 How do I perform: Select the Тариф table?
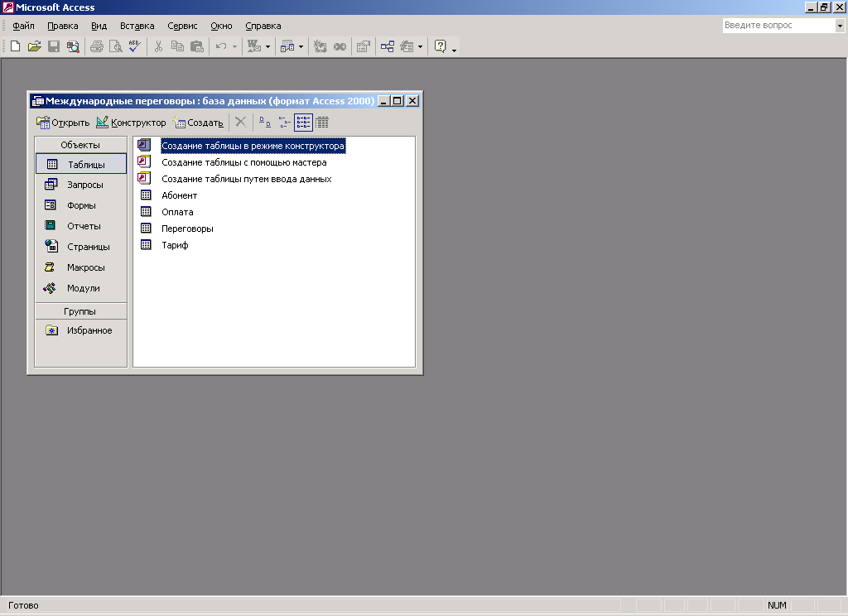click(175, 245)
